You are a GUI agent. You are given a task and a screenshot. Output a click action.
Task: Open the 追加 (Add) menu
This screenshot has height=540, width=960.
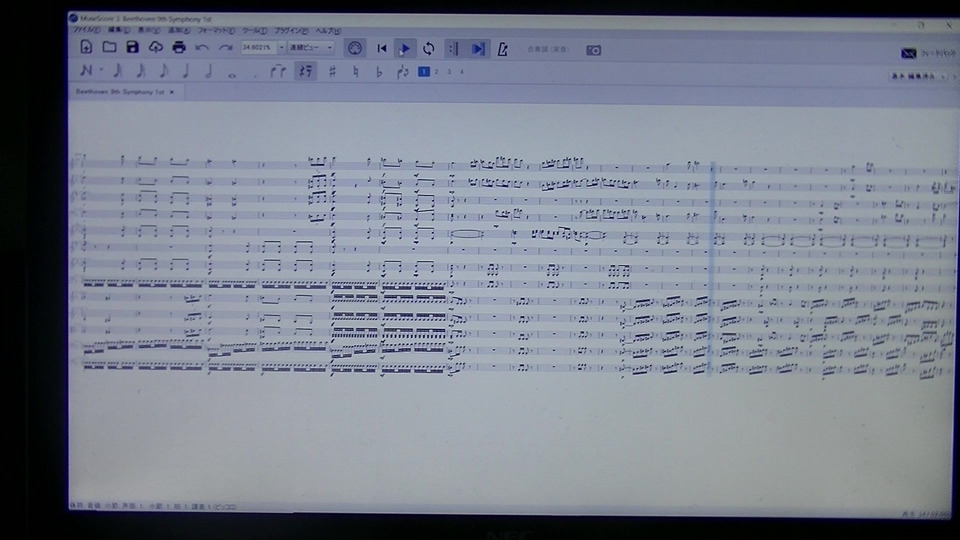pos(178,30)
